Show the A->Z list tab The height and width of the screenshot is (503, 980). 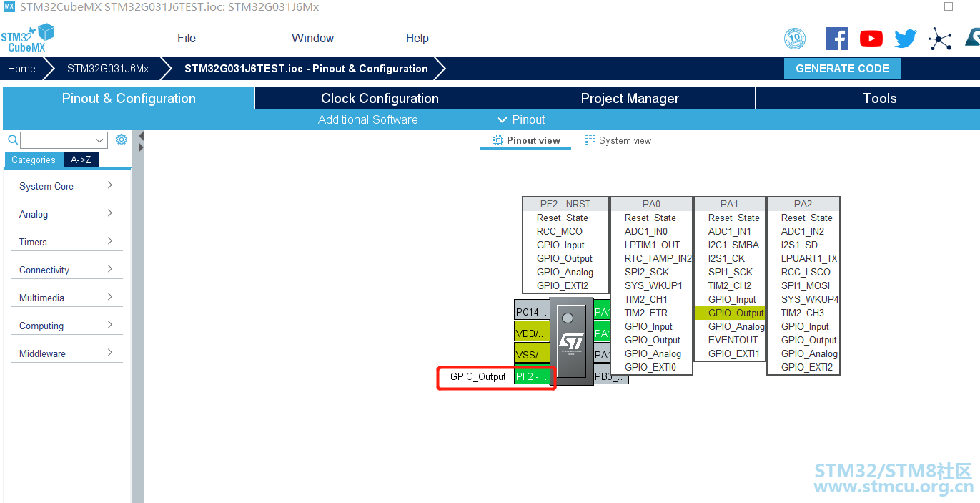pos(81,160)
